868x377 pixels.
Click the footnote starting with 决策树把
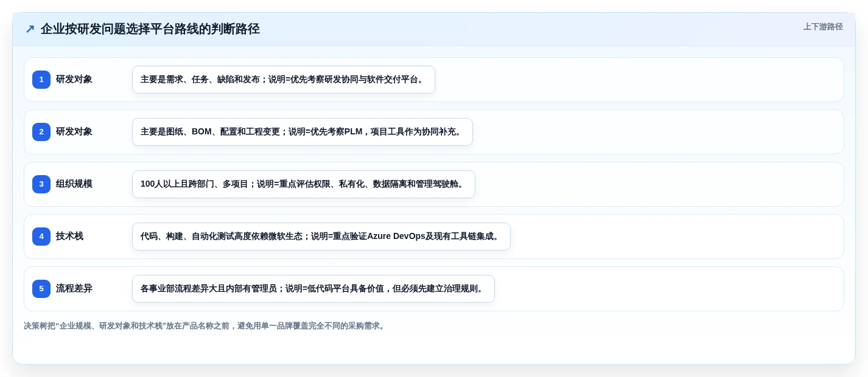pos(205,326)
